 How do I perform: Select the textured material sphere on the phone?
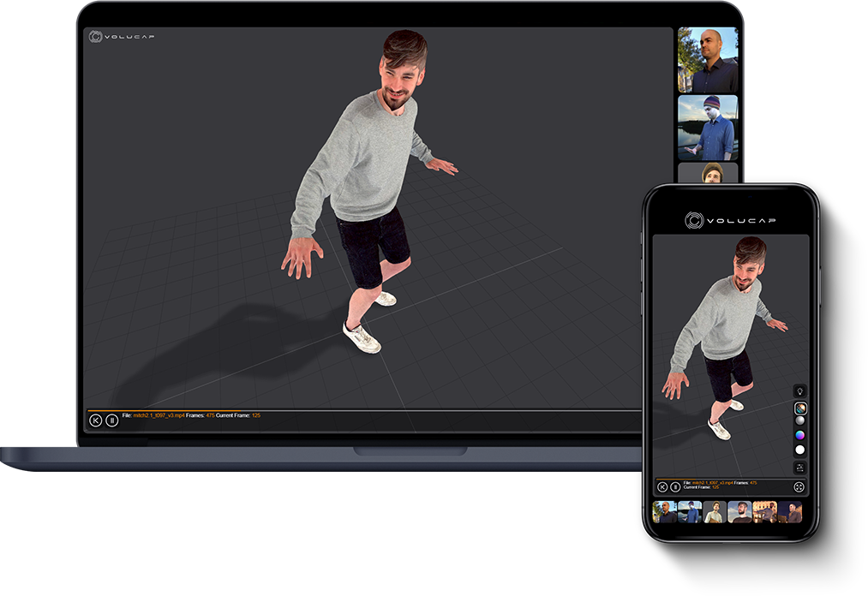coord(800,408)
